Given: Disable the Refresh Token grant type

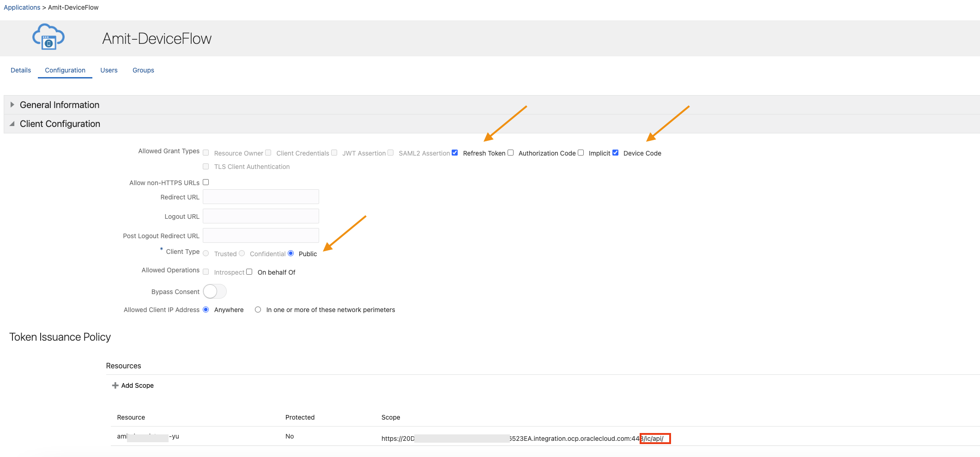Looking at the screenshot, I should [455, 152].
